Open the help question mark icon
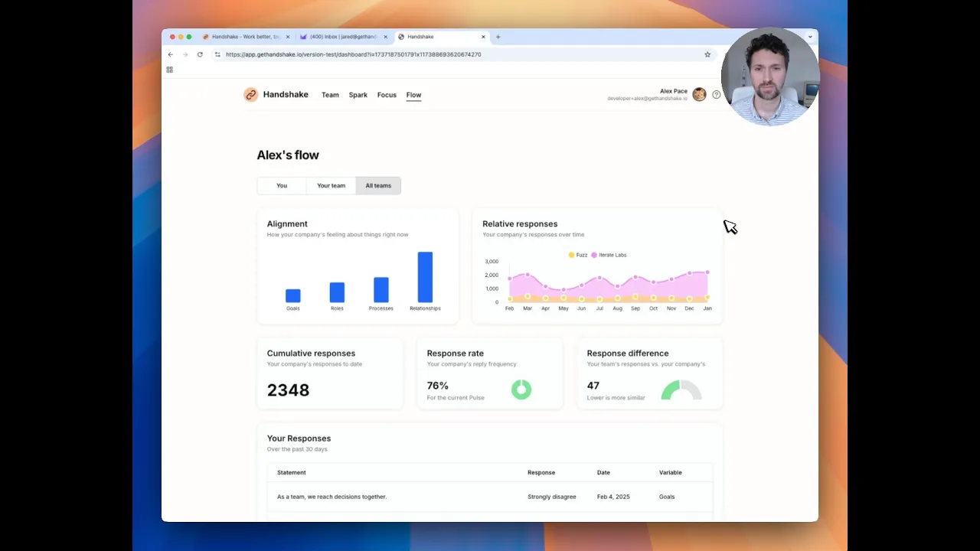 [717, 95]
